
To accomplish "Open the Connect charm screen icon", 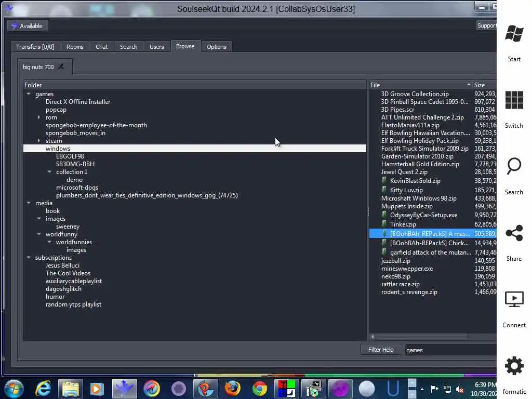I will pyautogui.click(x=514, y=299).
